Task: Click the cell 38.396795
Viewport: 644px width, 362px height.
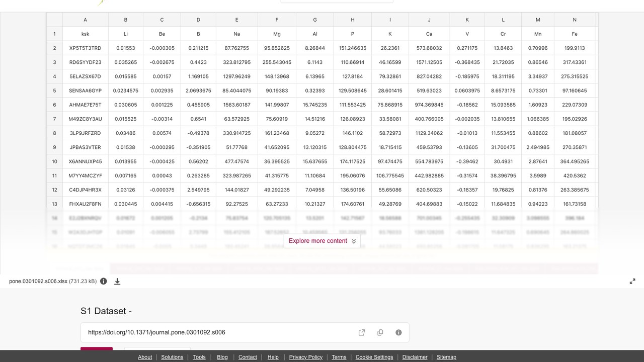Action: pos(503,175)
